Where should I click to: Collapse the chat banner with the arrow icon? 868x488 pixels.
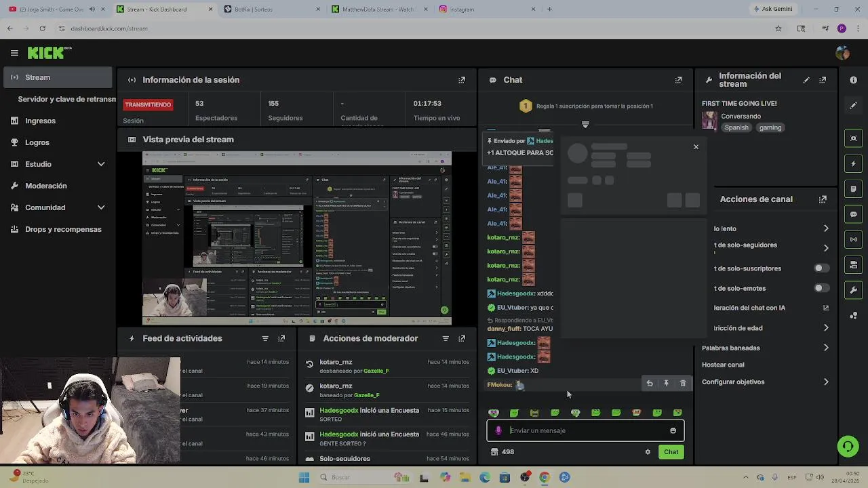[x=585, y=125]
